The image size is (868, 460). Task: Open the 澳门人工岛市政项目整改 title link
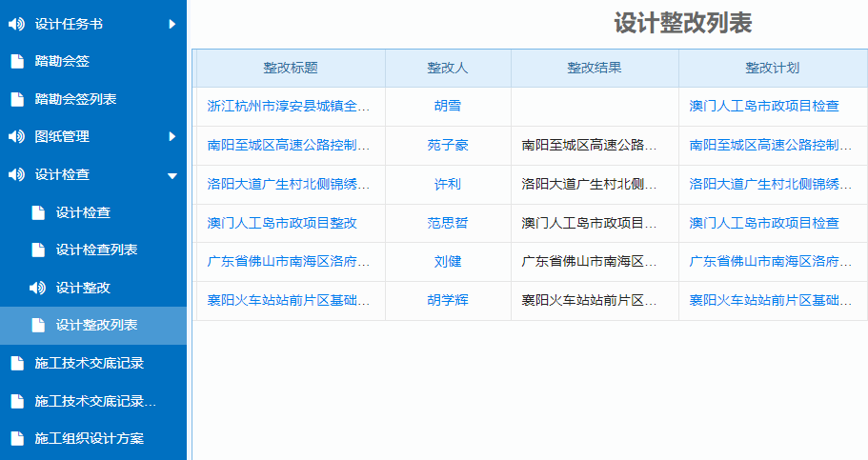[x=282, y=223]
